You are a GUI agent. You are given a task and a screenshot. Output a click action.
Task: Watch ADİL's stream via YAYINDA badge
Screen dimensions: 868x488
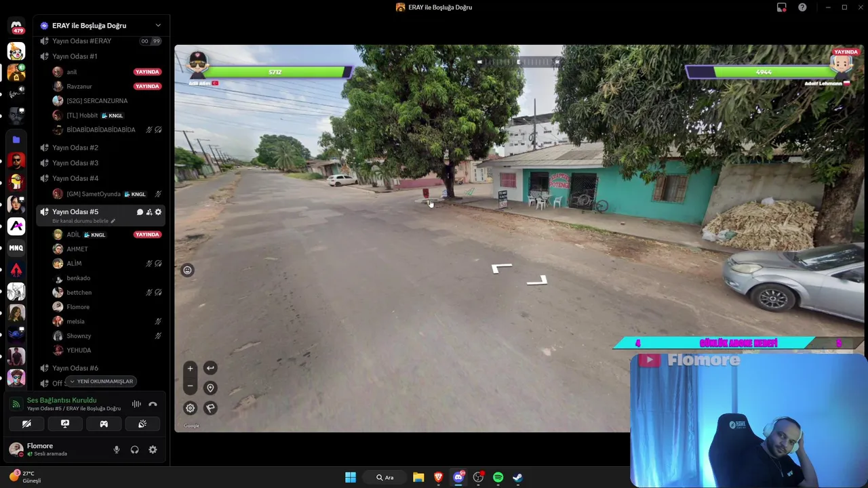(147, 235)
